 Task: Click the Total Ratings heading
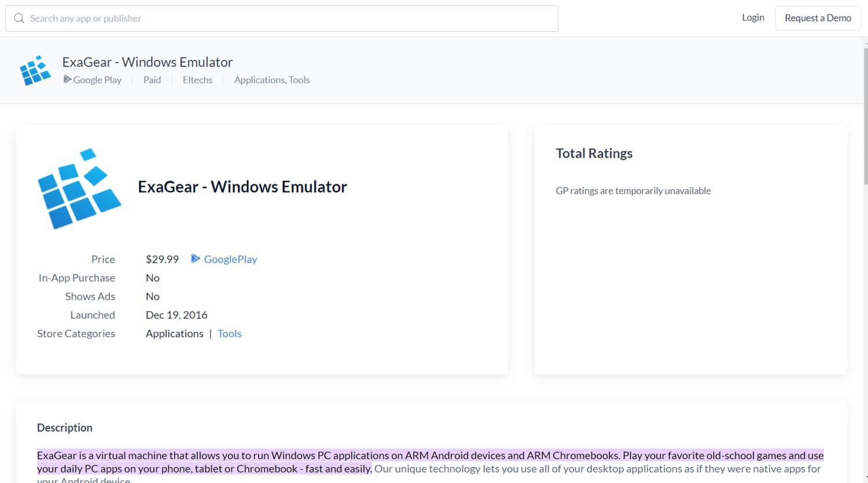(x=594, y=153)
